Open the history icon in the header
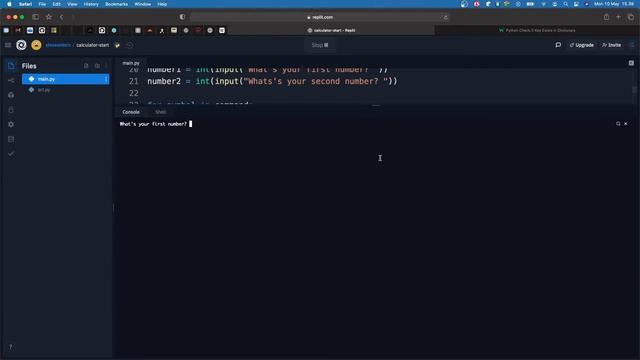Screen dimensions: 640x360 pyautogui.click(x=129, y=45)
